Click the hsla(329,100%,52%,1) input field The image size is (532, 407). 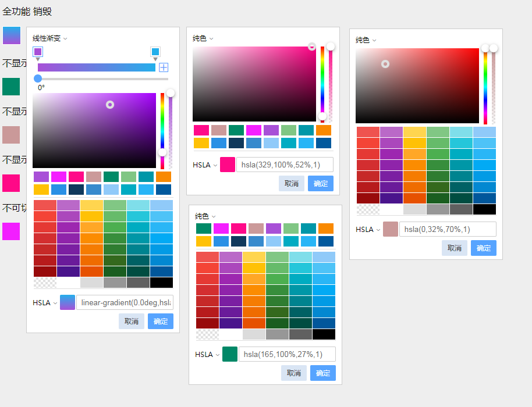(285, 165)
